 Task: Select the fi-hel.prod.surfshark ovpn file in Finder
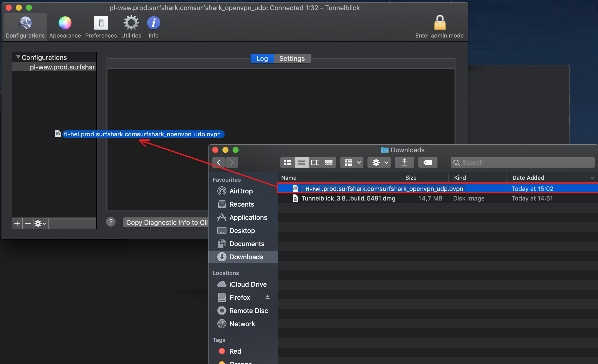coord(438,189)
